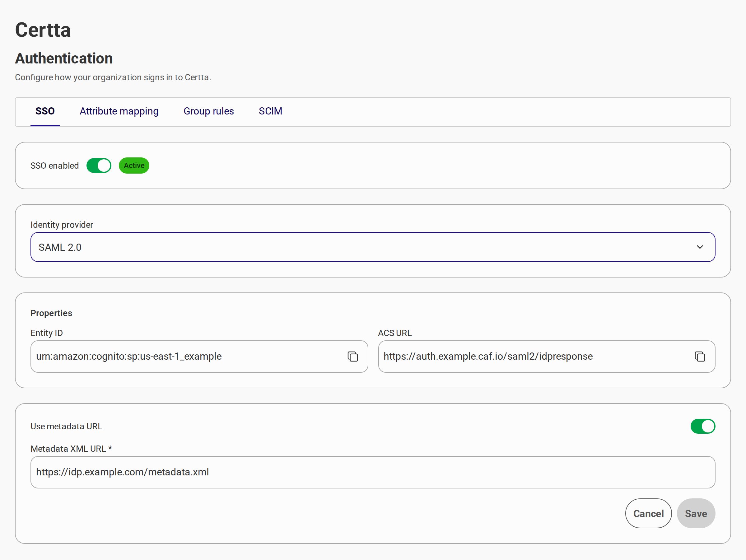Disable the Use metadata URL switch
The width and height of the screenshot is (746, 560).
(x=703, y=427)
